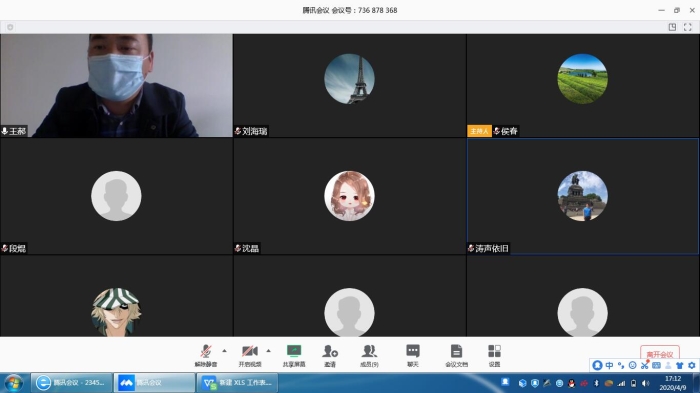
Task: Expand audio options arrow beside microphone
Action: coord(225,351)
